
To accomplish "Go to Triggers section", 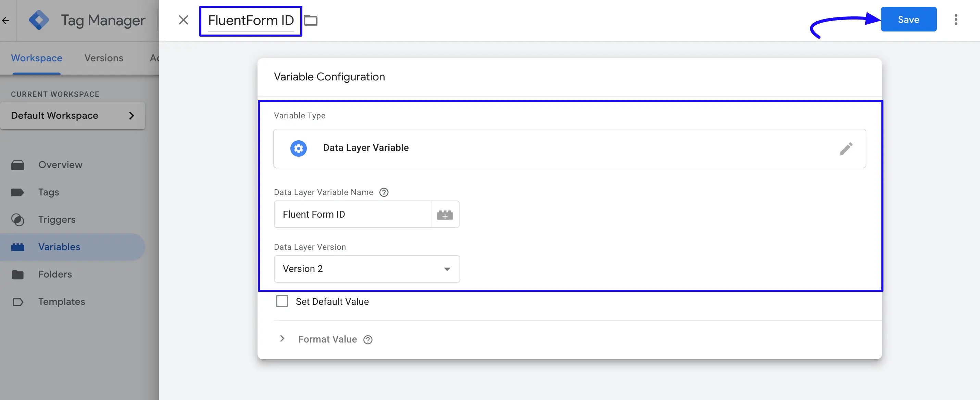I will [57, 219].
